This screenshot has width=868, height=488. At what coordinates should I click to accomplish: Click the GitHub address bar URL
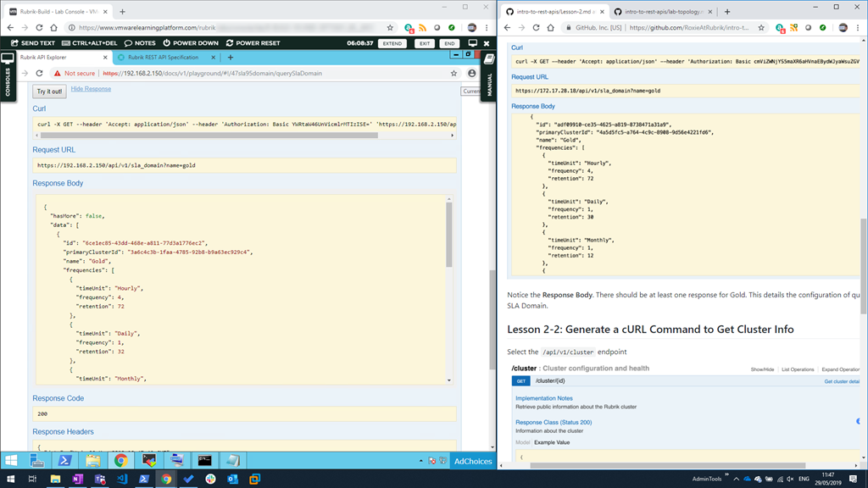point(689,28)
